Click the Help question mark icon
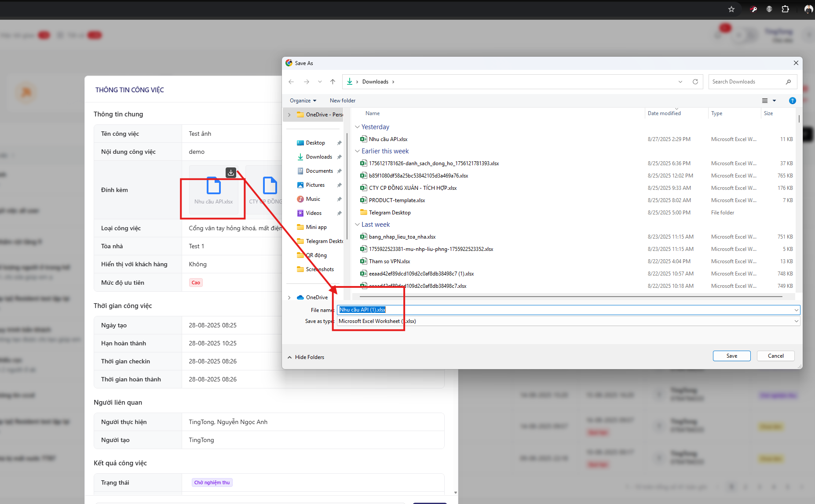Image resolution: width=815 pixels, height=504 pixels. (792, 101)
